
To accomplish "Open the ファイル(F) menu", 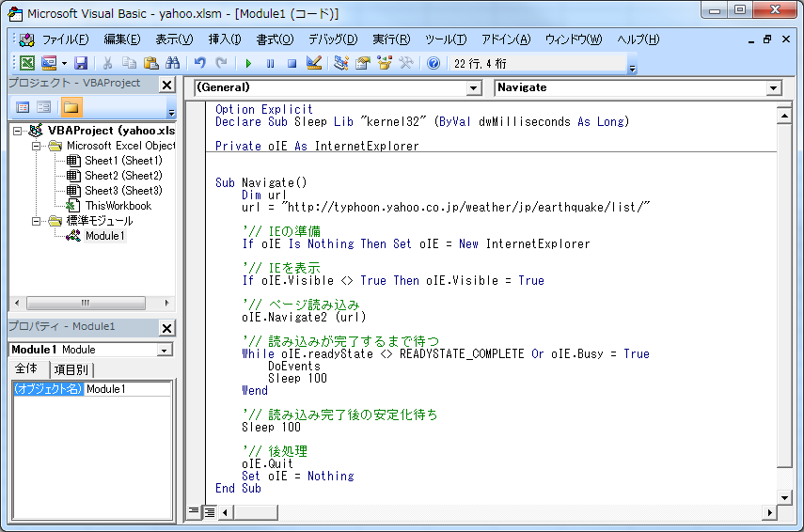I will click(x=65, y=39).
